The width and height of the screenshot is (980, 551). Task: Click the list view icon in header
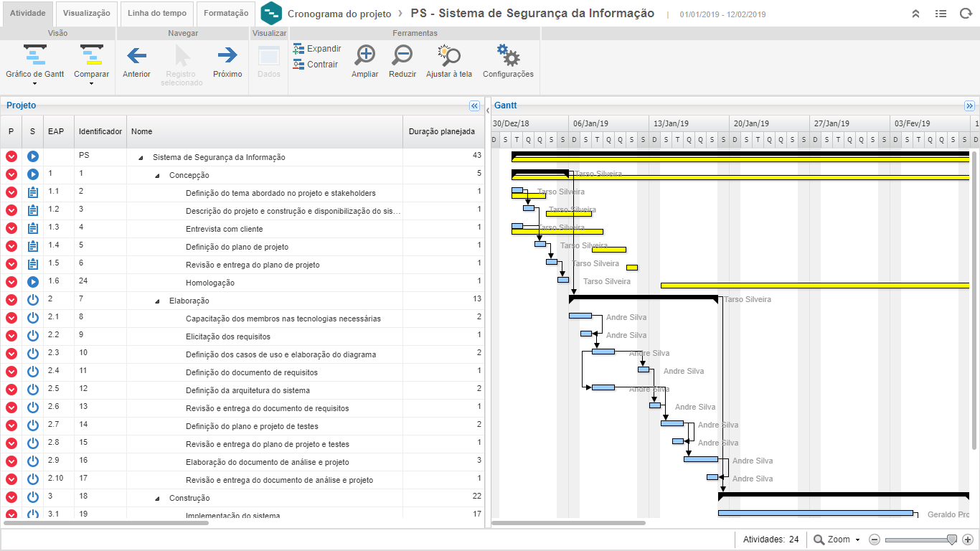[941, 14]
